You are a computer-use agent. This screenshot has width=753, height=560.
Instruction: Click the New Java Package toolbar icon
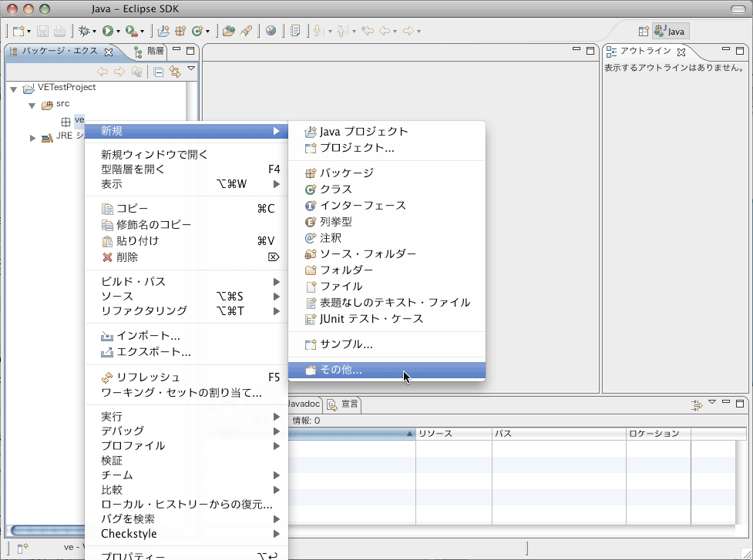[x=180, y=31]
